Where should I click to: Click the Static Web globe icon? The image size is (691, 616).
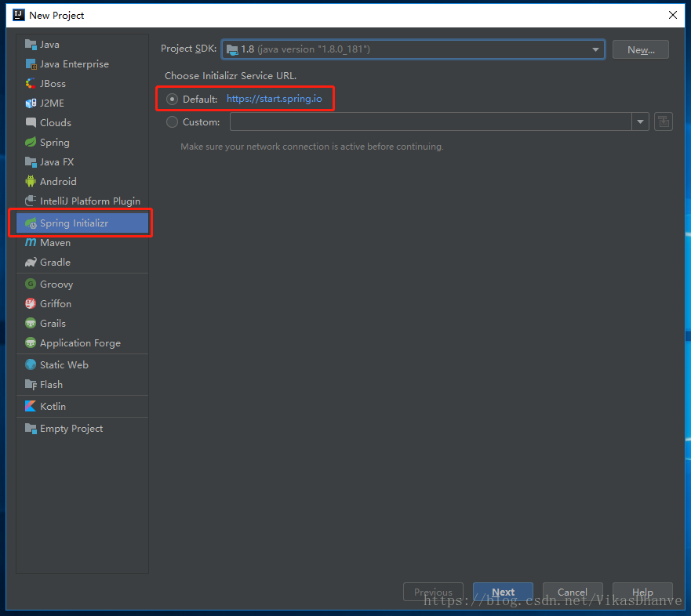tap(31, 365)
